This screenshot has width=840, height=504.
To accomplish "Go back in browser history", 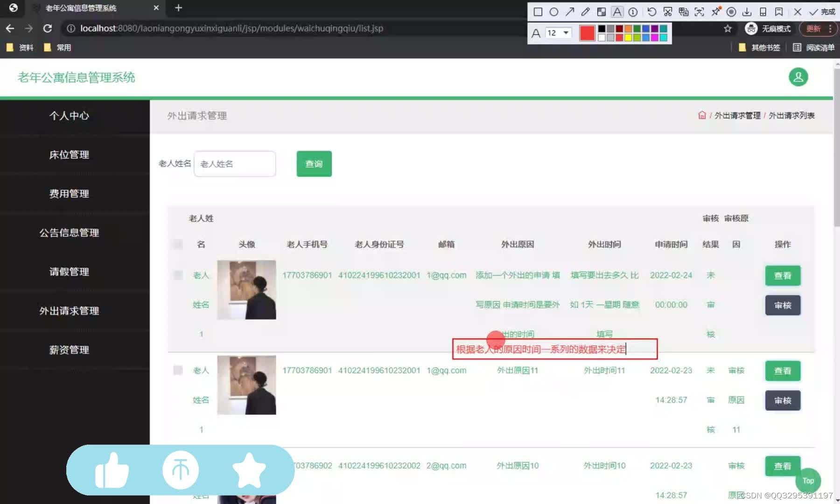I will coord(10,28).
